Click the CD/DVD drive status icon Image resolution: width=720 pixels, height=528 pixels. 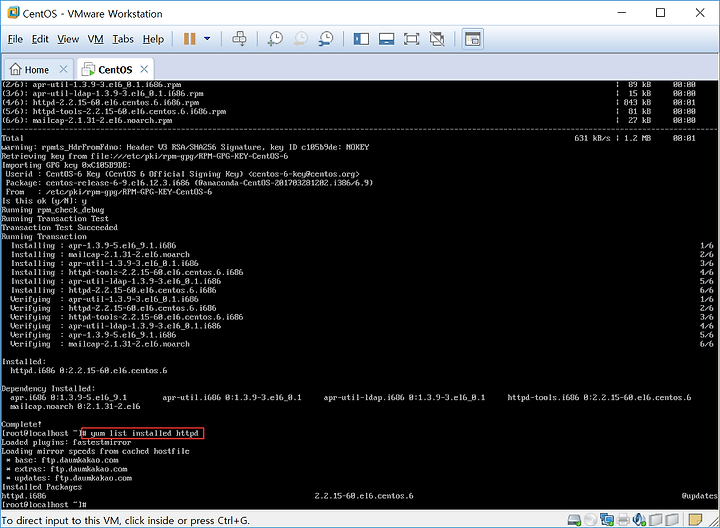pos(591,520)
